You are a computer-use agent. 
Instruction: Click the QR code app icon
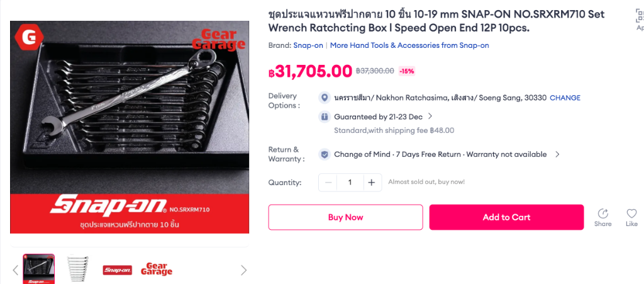click(640, 16)
